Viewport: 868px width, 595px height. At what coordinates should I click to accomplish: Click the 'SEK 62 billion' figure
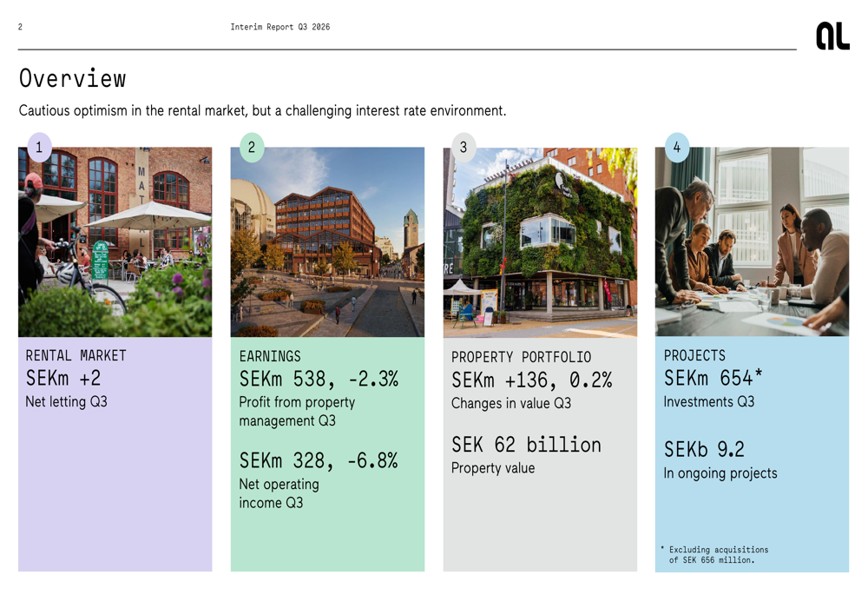(527, 445)
